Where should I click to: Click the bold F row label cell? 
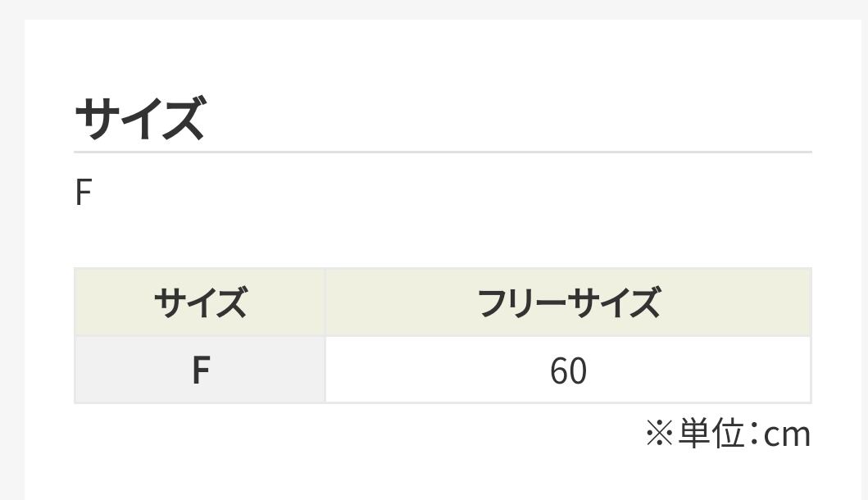click(200, 370)
